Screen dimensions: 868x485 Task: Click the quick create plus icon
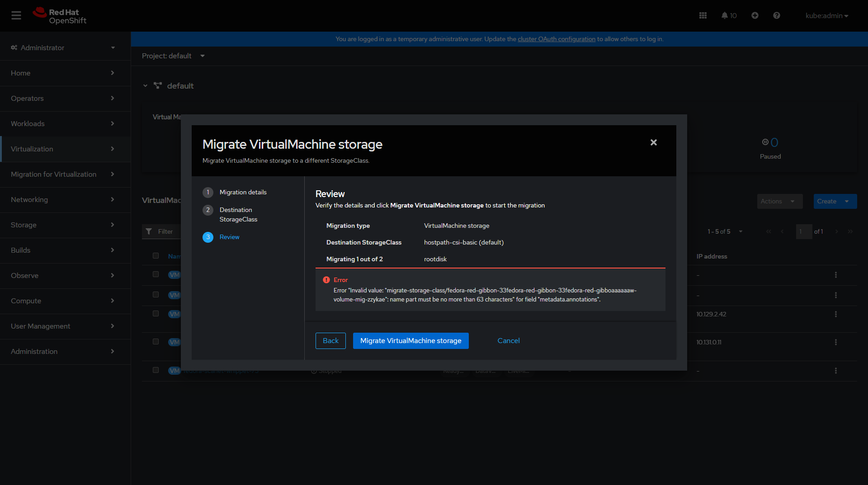tap(755, 15)
